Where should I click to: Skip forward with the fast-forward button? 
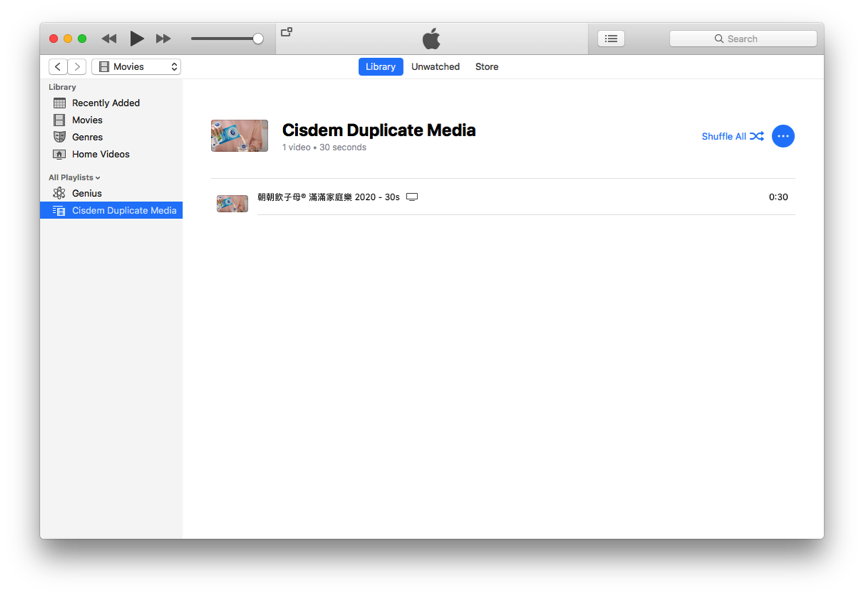coord(163,39)
